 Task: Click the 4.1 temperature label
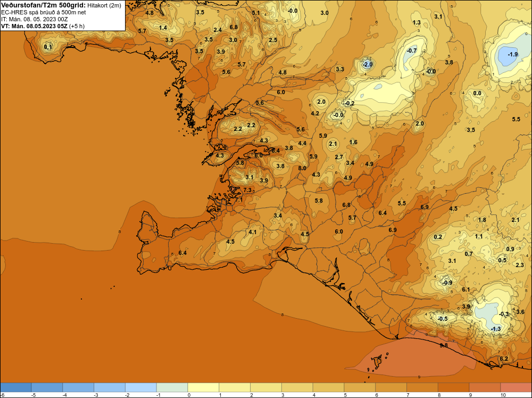252,232
